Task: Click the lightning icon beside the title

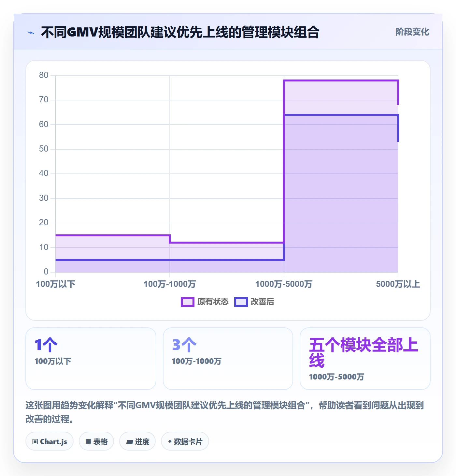Action: click(x=31, y=33)
